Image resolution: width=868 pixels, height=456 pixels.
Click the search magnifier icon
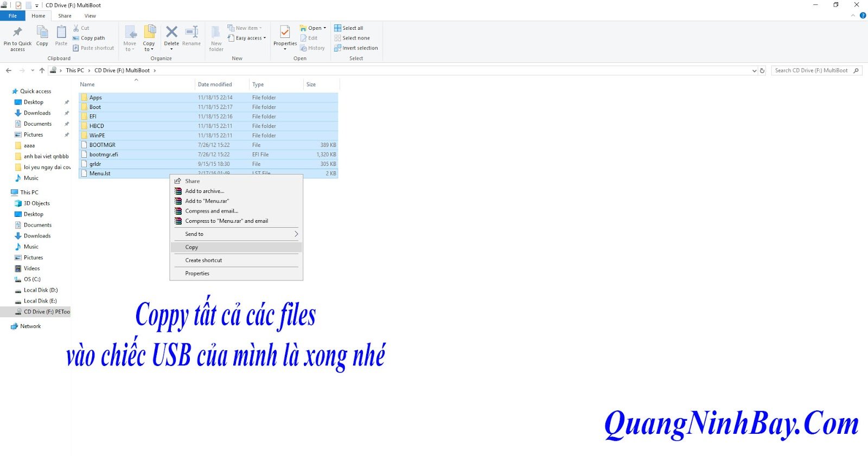856,70
